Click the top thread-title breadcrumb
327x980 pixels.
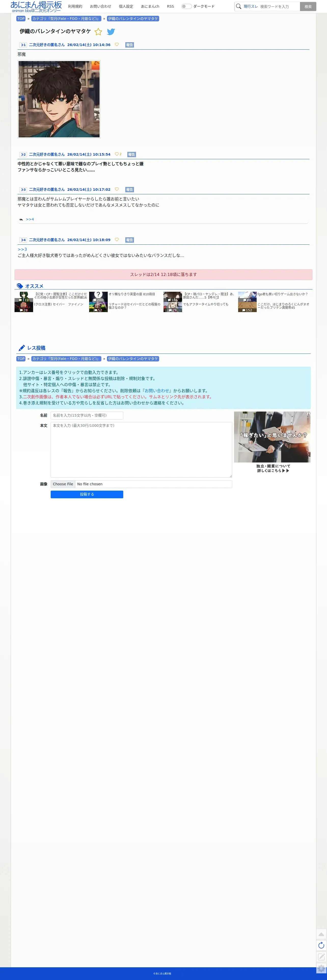(x=133, y=19)
